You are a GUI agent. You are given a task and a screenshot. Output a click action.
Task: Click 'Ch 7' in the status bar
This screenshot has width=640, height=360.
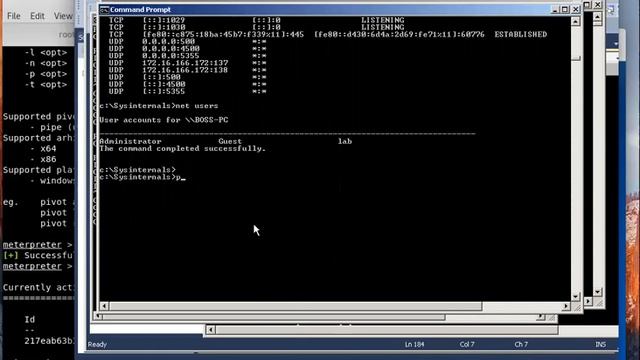[x=521, y=344]
